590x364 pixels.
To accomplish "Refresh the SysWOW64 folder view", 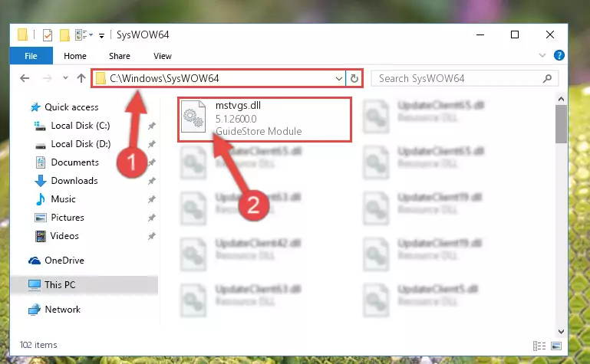I will click(354, 78).
